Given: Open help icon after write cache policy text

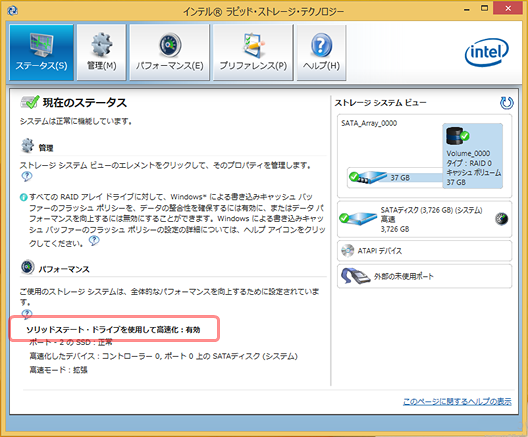Looking at the screenshot, I should click(94, 241).
